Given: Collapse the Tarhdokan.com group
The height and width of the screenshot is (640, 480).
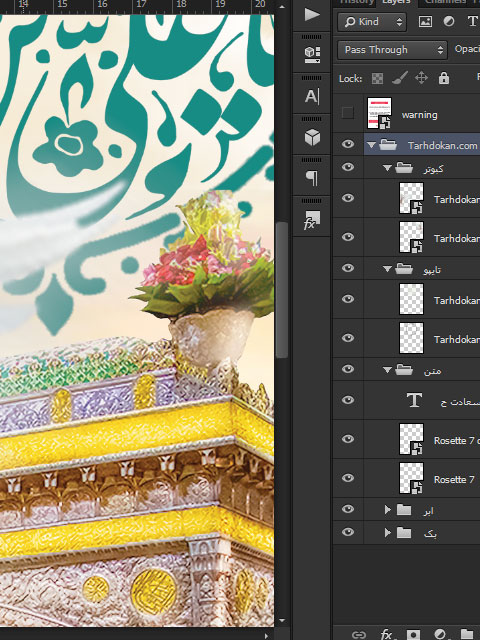Looking at the screenshot, I should (x=371, y=144).
